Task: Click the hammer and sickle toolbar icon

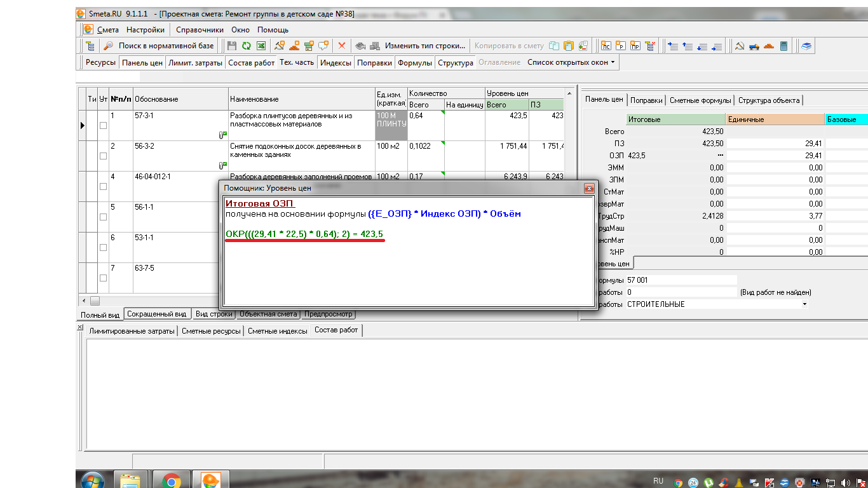Action: click(740, 46)
